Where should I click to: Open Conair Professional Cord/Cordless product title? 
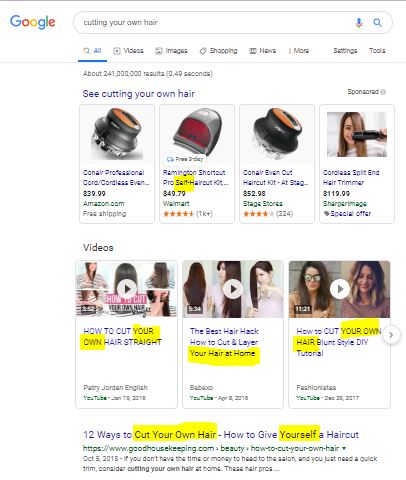pyautogui.click(x=116, y=177)
